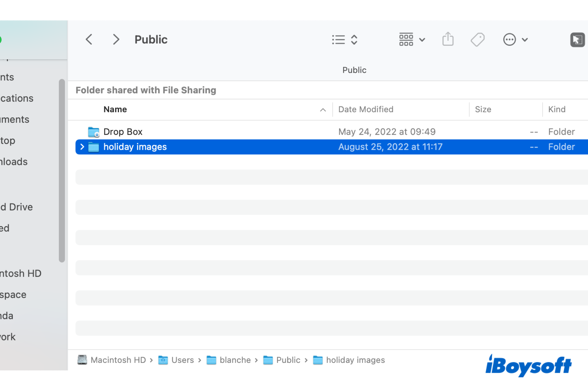Select Downloads in the sidebar
Screen dimensions: 588x392
pos(13,161)
